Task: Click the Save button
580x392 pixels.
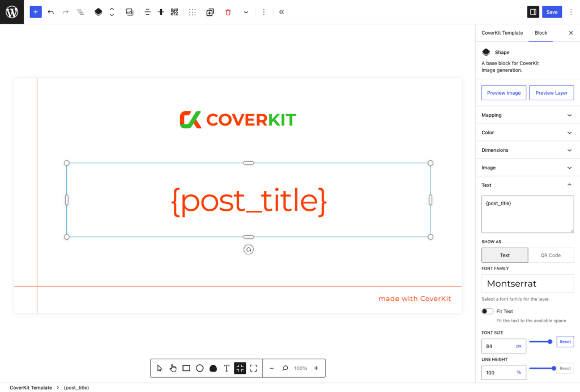Action: 552,12
